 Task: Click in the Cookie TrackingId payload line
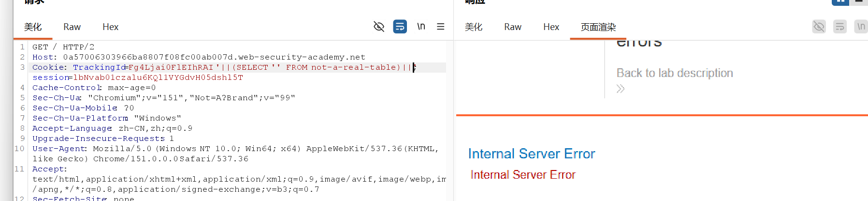click(224, 67)
